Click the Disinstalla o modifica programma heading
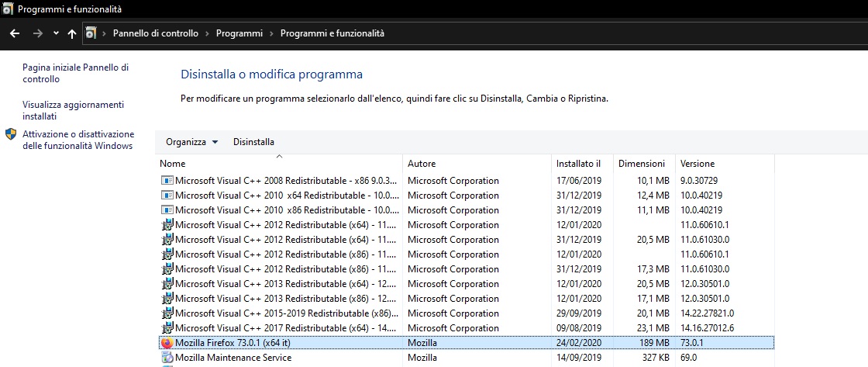This screenshot has height=367, width=868. [x=272, y=74]
